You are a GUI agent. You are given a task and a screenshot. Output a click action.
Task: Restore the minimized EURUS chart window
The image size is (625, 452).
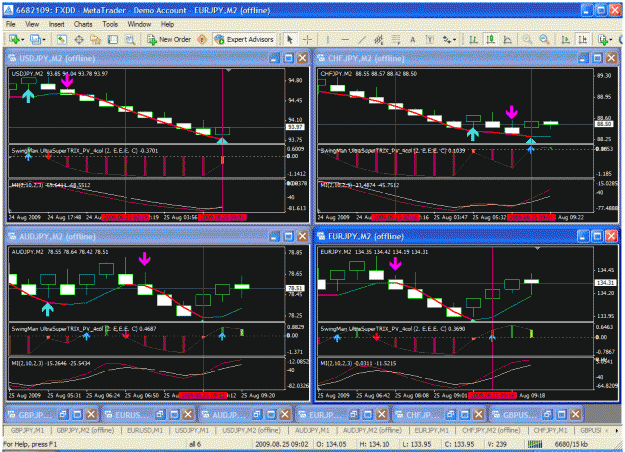point(160,415)
